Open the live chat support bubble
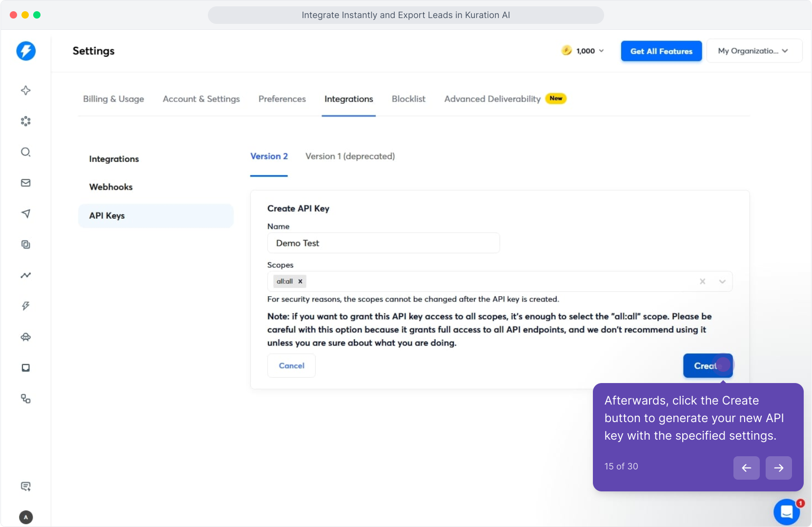 pyautogui.click(x=787, y=511)
